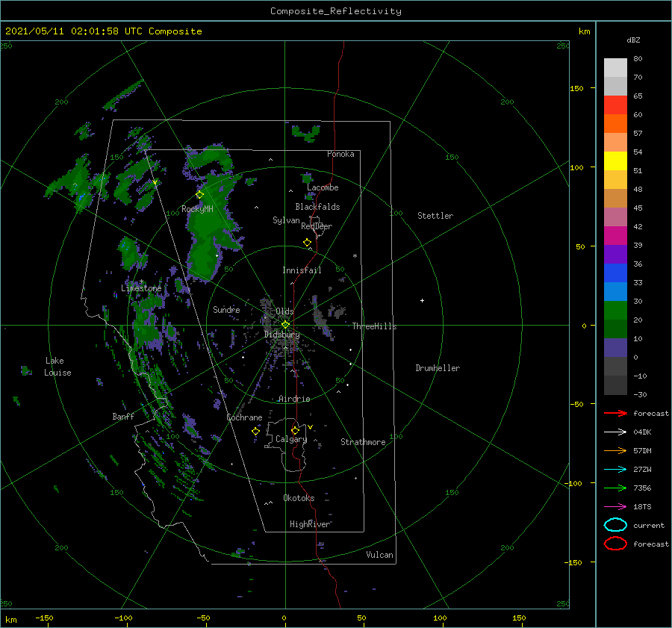
Task: Select orange swatch between 60 and 57 dBZ
Action: pos(615,123)
